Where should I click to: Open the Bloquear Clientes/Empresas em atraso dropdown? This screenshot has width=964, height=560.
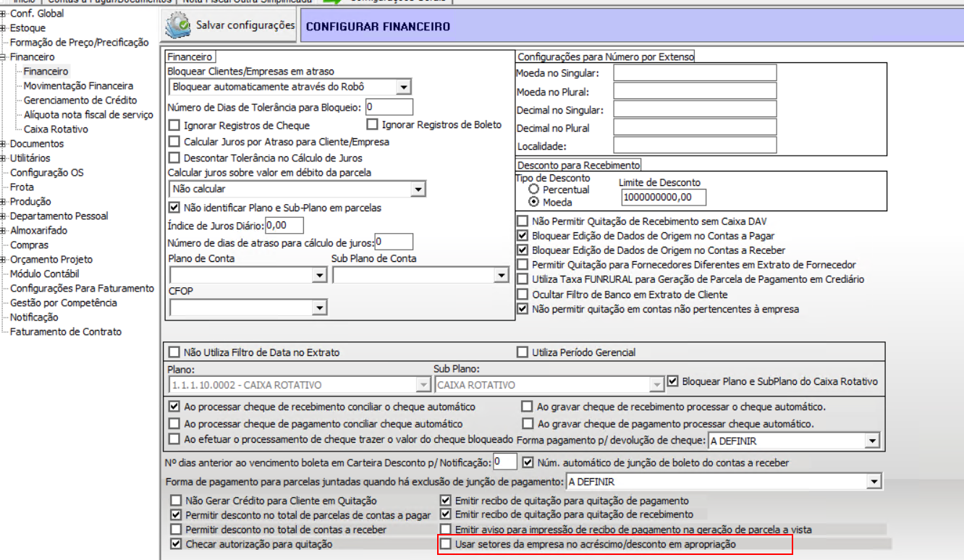(x=404, y=88)
